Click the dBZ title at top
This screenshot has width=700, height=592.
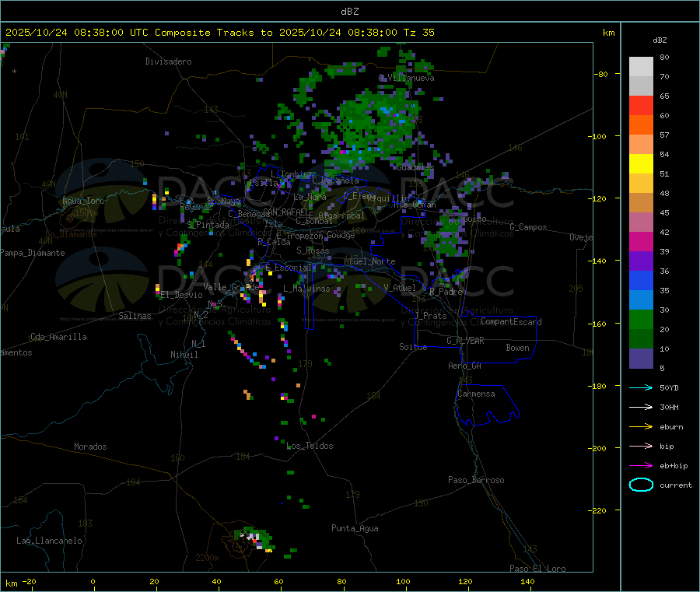(349, 12)
